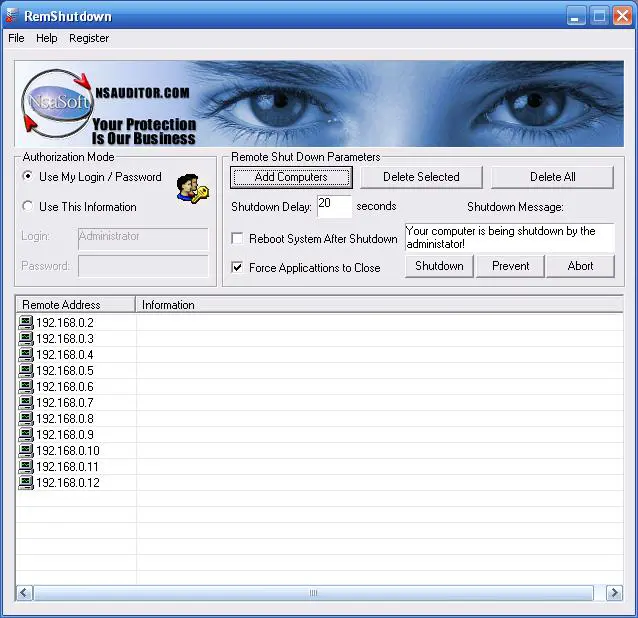
Task: Click the Shutdown button
Action: point(439,266)
